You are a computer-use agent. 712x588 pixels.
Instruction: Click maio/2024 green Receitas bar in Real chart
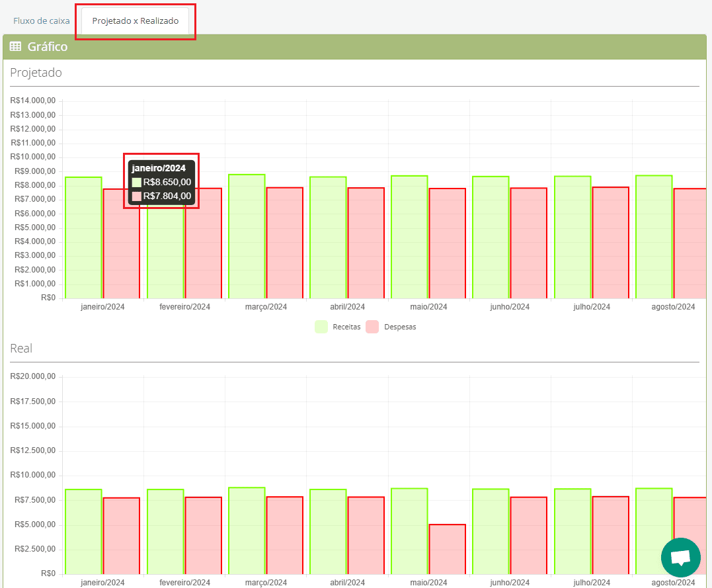[x=410, y=531]
